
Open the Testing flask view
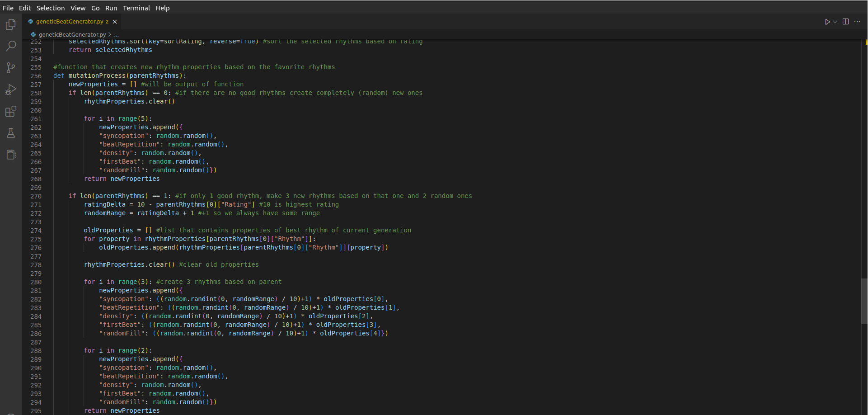[x=11, y=133]
